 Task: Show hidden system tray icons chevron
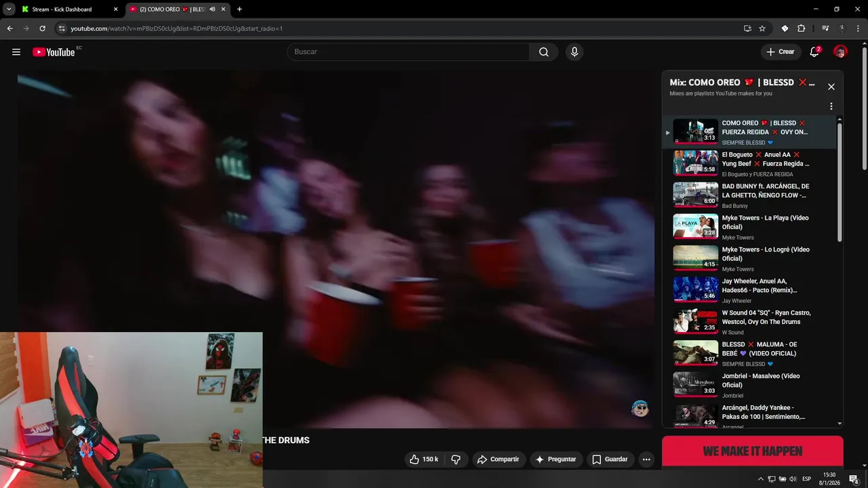(x=760, y=479)
